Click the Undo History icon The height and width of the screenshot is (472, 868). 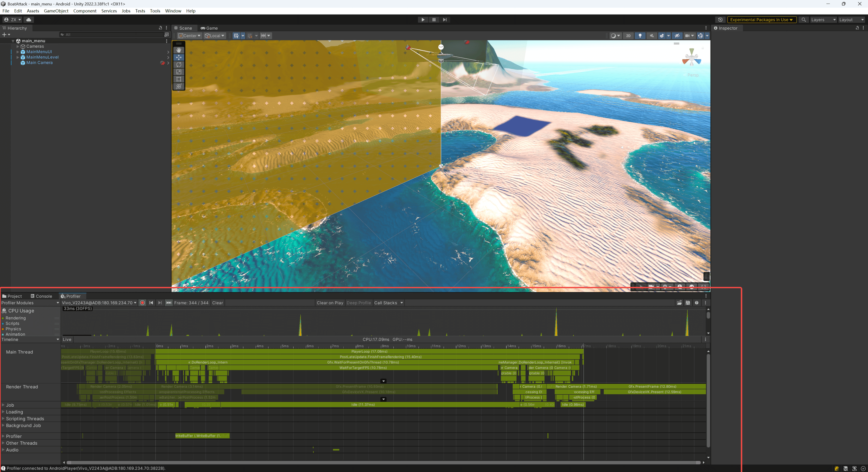(x=720, y=20)
